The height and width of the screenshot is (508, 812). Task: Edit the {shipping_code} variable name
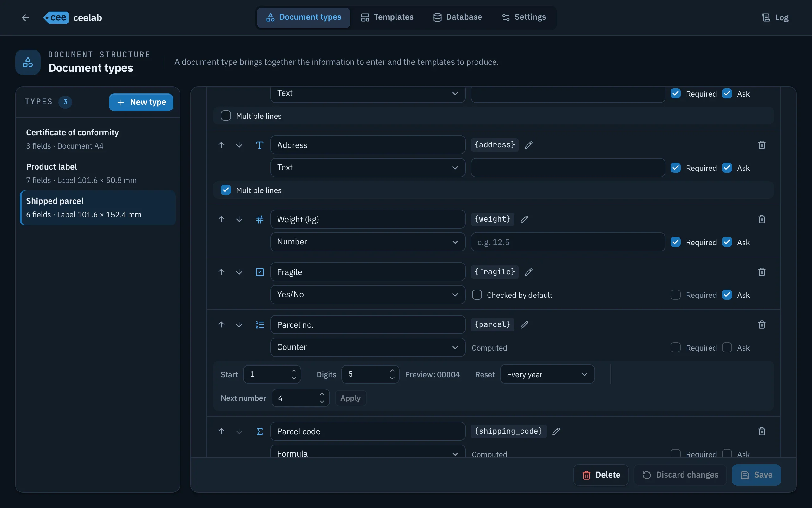click(x=556, y=431)
